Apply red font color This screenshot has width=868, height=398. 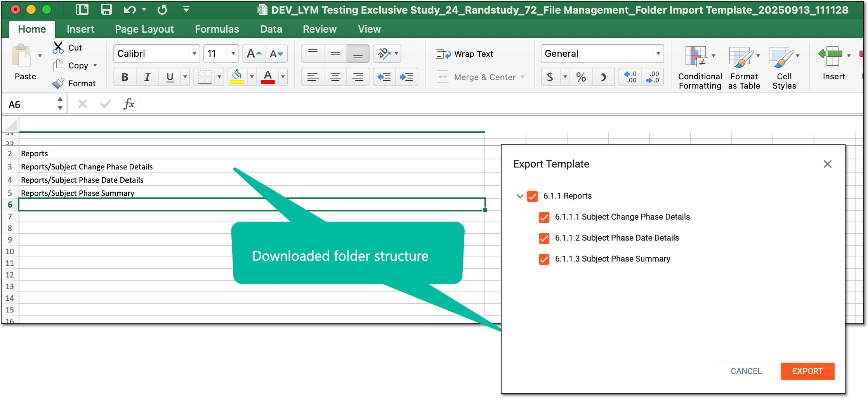tap(268, 77)
